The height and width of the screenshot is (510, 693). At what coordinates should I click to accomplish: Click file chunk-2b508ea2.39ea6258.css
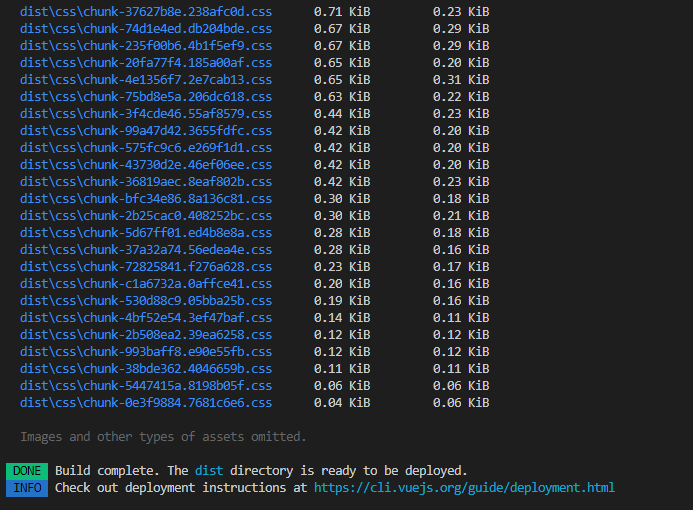click(146, 335)
